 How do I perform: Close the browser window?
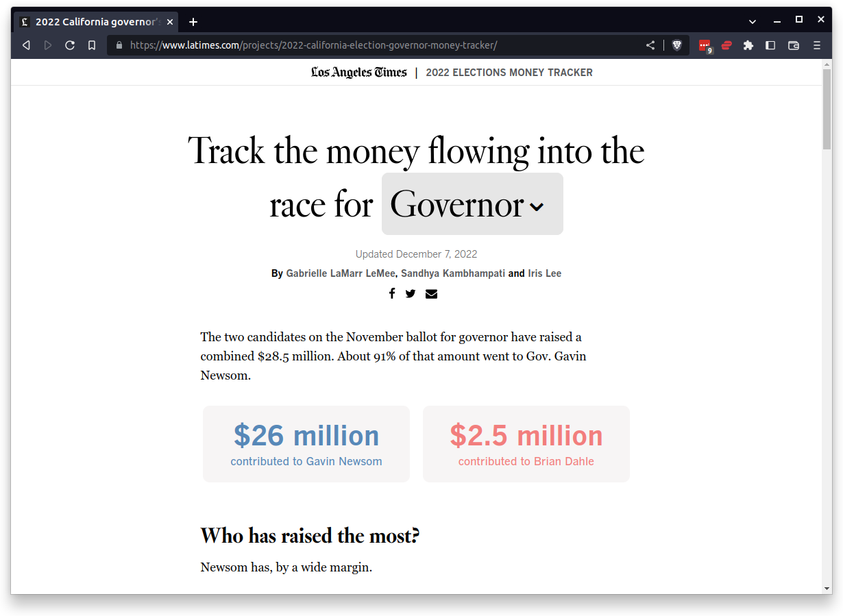click(x=821, y=20)
